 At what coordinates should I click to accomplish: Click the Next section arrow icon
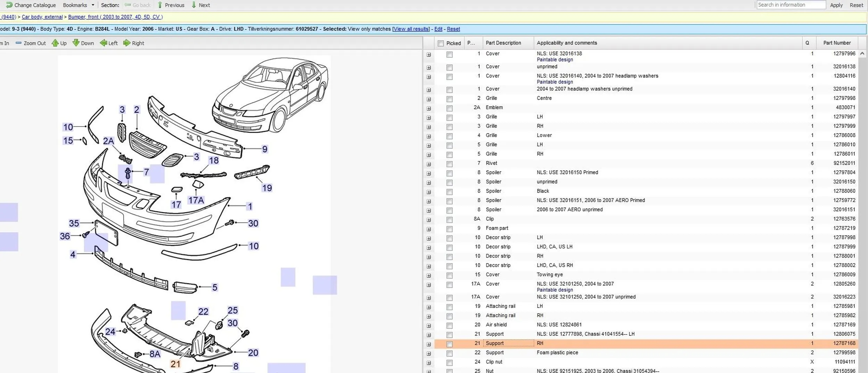pyautogui.click(x=194, y=5)
